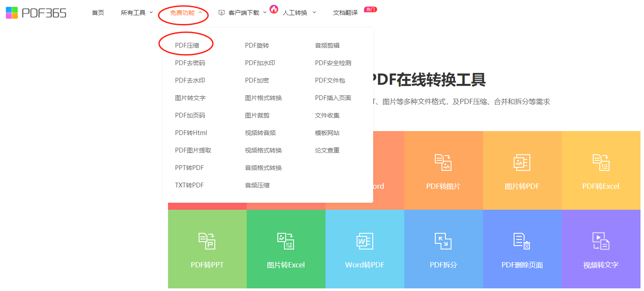Select the 图片转PDF tile icon
644x291 pixels.
522,162
